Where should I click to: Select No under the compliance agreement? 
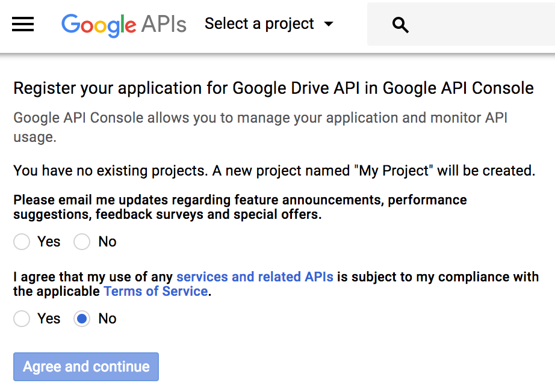[x=82, y=319]
